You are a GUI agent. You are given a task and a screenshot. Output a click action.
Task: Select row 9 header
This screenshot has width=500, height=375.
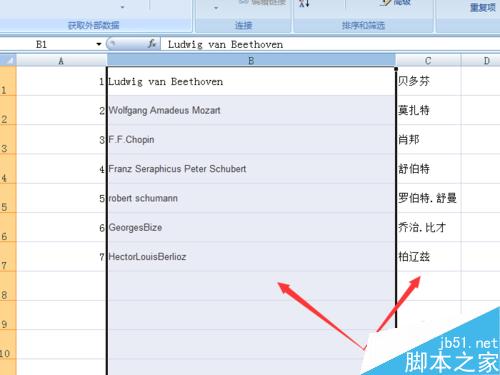8,315
